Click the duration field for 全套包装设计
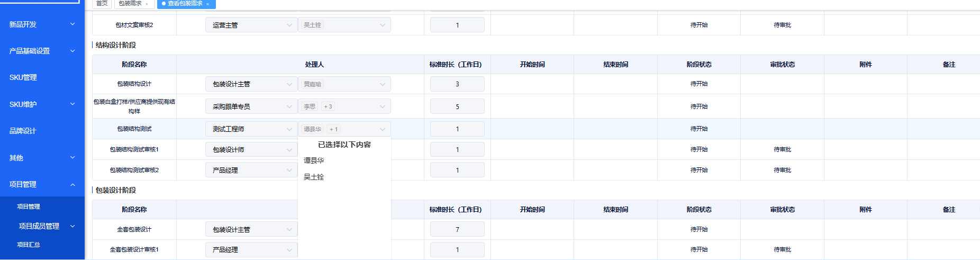980x260 pixels. tap(457, 229)
